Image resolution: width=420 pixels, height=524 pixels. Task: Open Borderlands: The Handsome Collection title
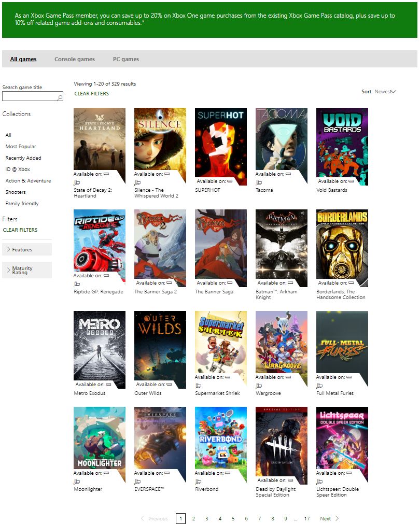click(341, 294)
